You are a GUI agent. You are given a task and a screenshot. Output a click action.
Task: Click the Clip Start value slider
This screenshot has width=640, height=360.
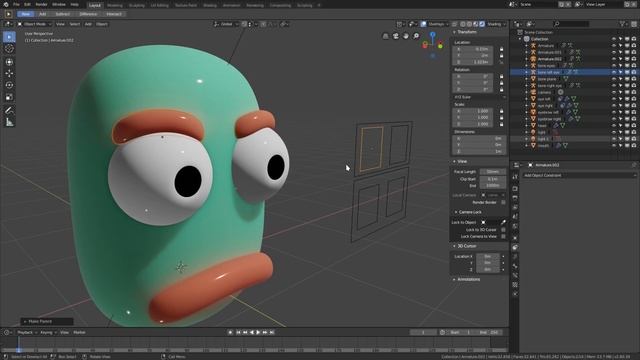point(493,179)
